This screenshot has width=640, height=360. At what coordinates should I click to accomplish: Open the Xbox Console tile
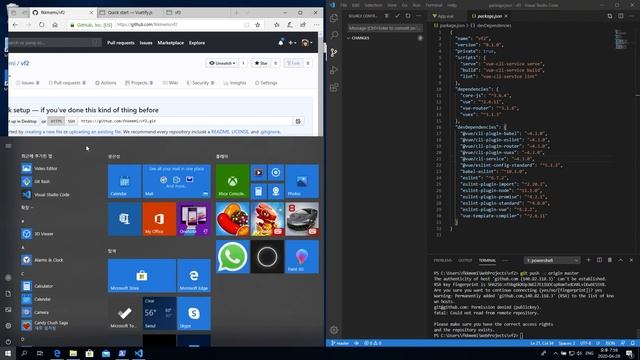233,181
